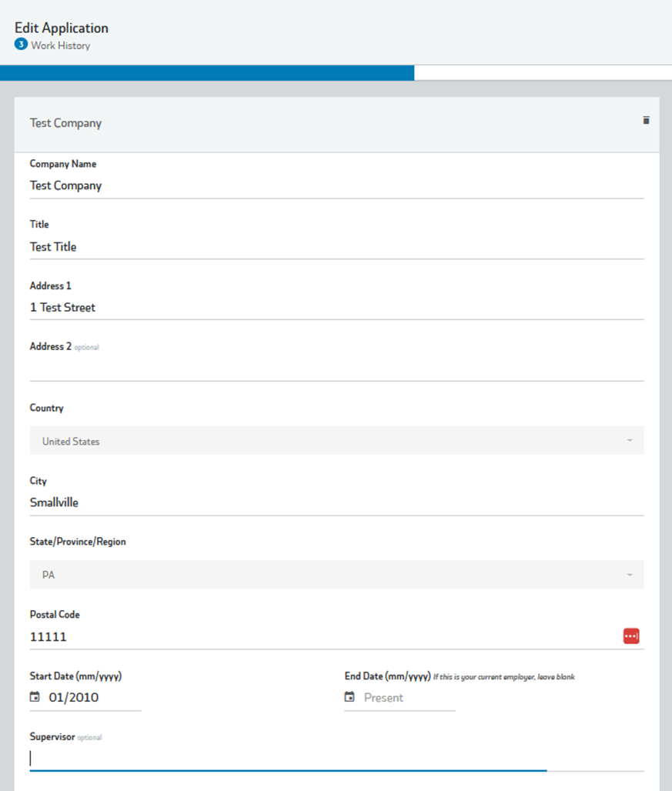Click the Edit Application heading
Screen dimensions: 672x791
tap(62, 28)
